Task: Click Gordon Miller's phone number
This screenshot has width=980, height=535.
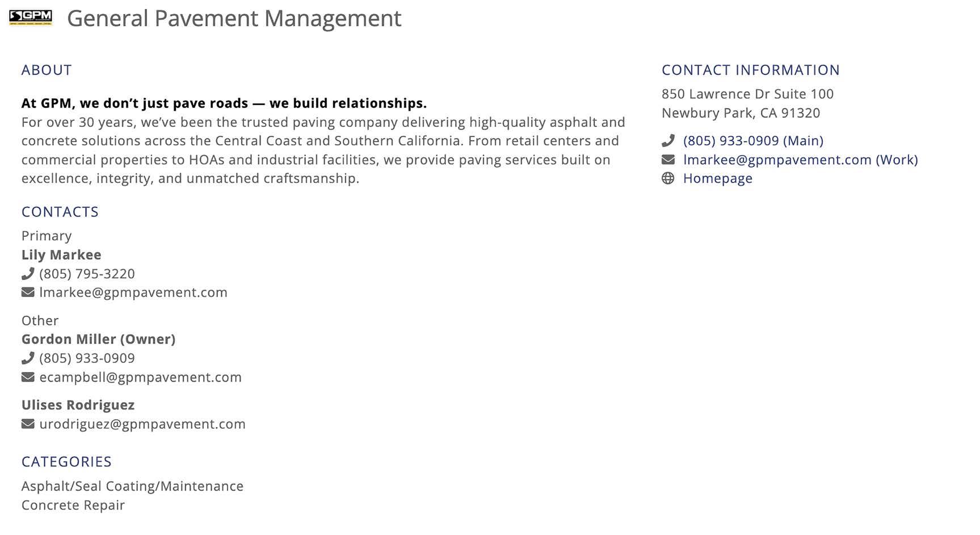Action: click(x=87, y=358)
